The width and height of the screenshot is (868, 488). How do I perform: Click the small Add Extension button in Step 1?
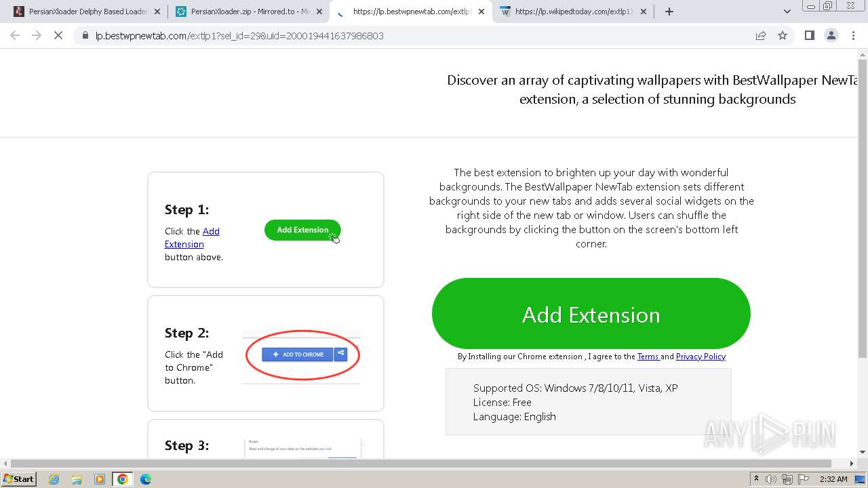coord(302,230)
